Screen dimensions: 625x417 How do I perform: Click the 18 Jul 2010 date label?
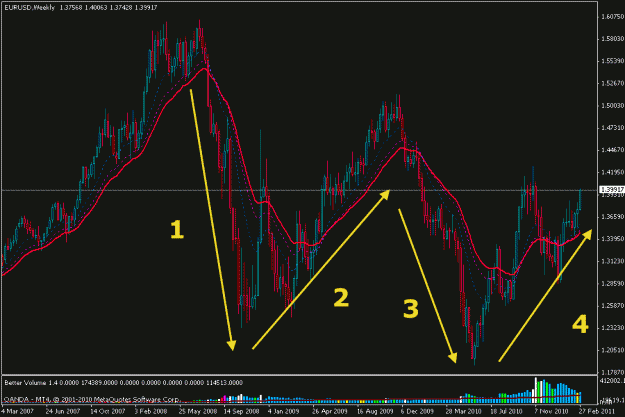[506, 411]
